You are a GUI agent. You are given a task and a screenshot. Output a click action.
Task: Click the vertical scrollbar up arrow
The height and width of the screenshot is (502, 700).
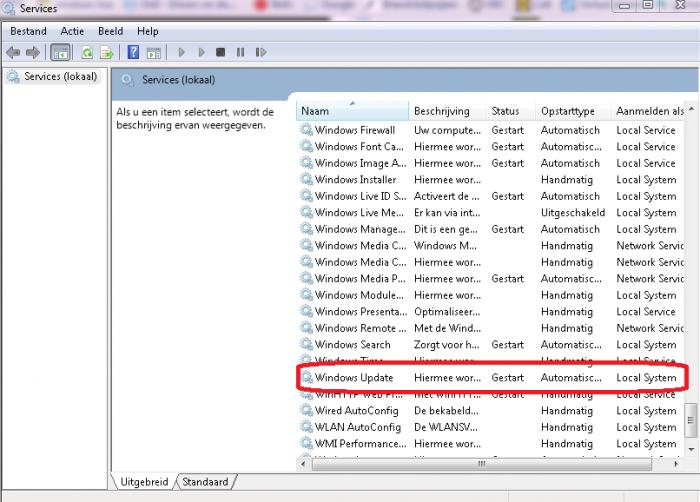pyautogui.click(x=691, y=109)
